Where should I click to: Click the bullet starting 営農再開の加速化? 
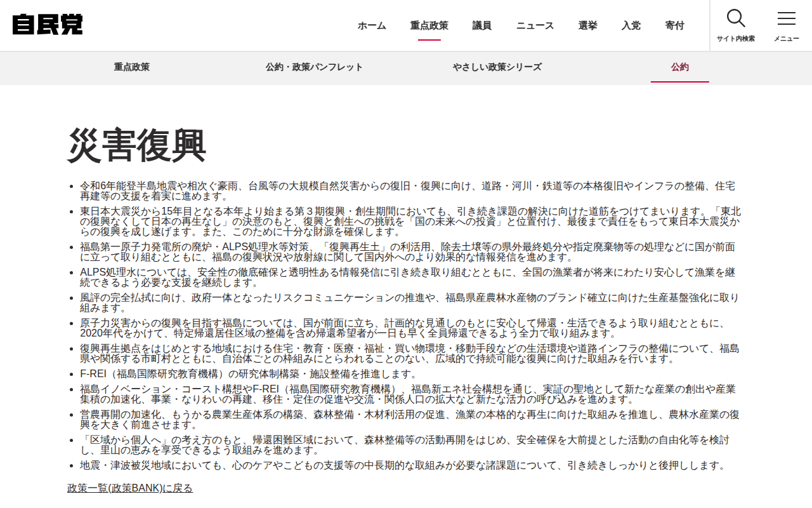409,420
